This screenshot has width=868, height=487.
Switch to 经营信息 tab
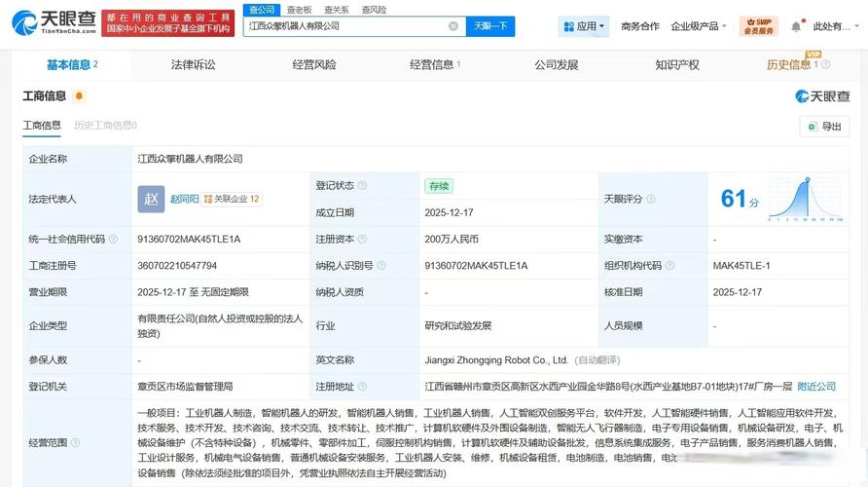pyautogui.click(x=435, y=65)
